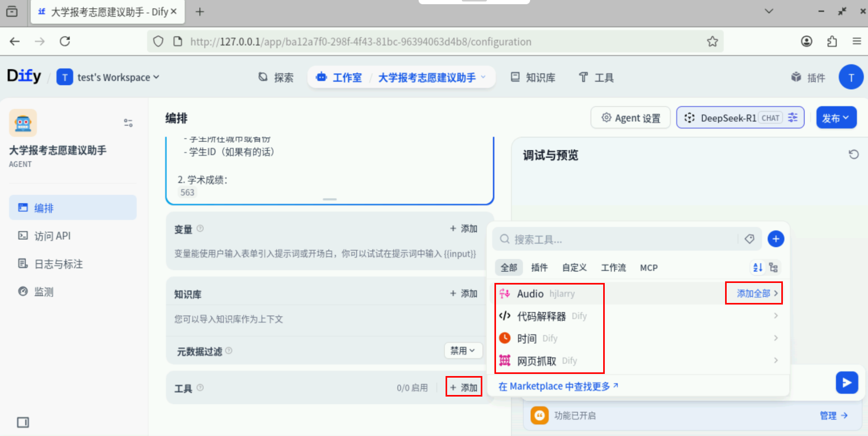Add a tool via 工具 添加
The height and width of the screenshot is (436, 868).
[463, 387]
